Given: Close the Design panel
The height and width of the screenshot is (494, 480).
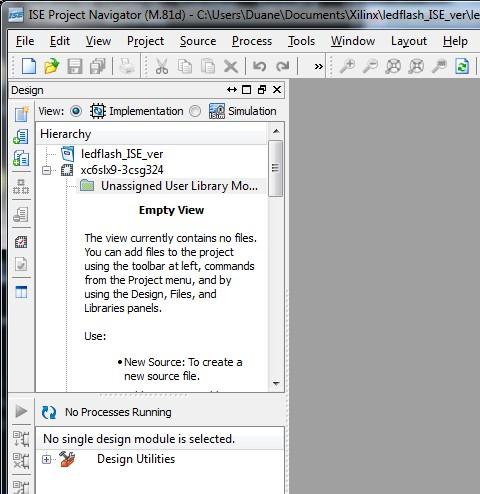Looking at the screenshot, I should click(277, 90).
